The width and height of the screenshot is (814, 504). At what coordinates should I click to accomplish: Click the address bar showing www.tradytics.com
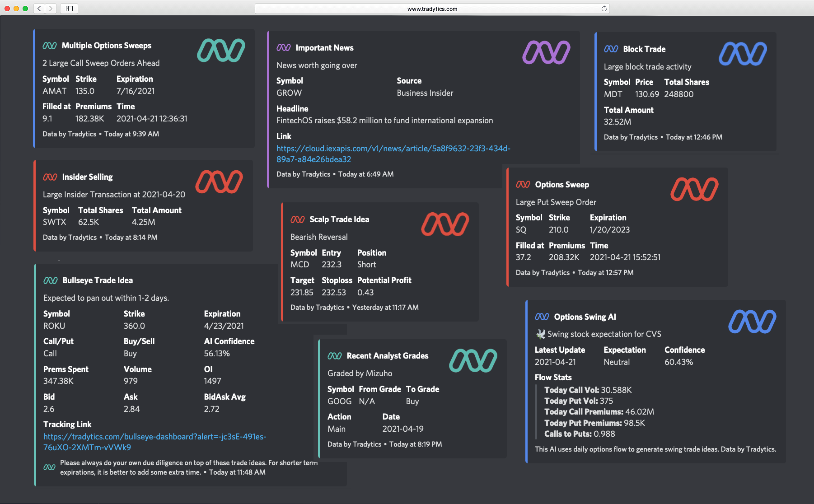[x=432, y=8]
